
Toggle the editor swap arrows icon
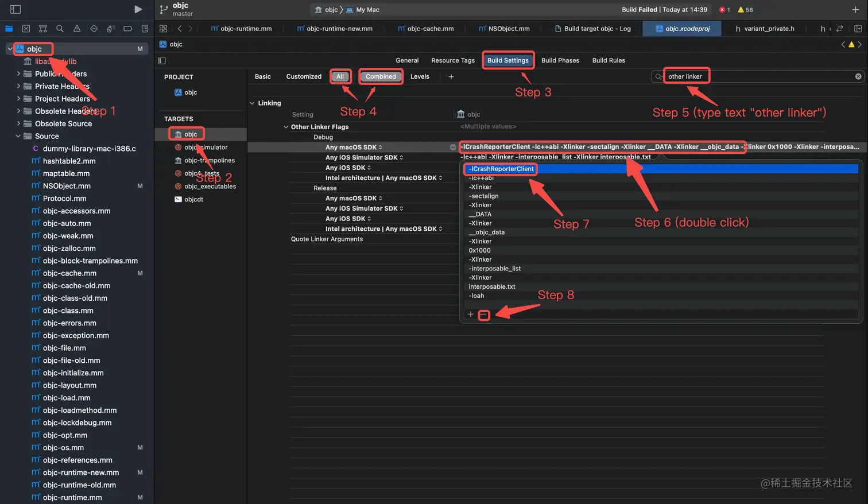(840, 29)
